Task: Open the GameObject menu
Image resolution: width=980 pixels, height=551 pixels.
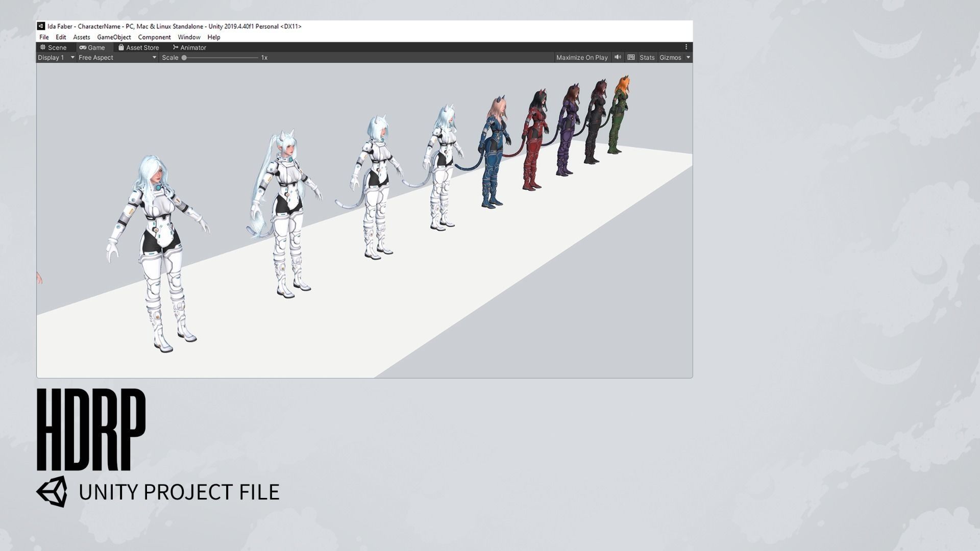Action: pyautogui.click(x=114, y=37)
